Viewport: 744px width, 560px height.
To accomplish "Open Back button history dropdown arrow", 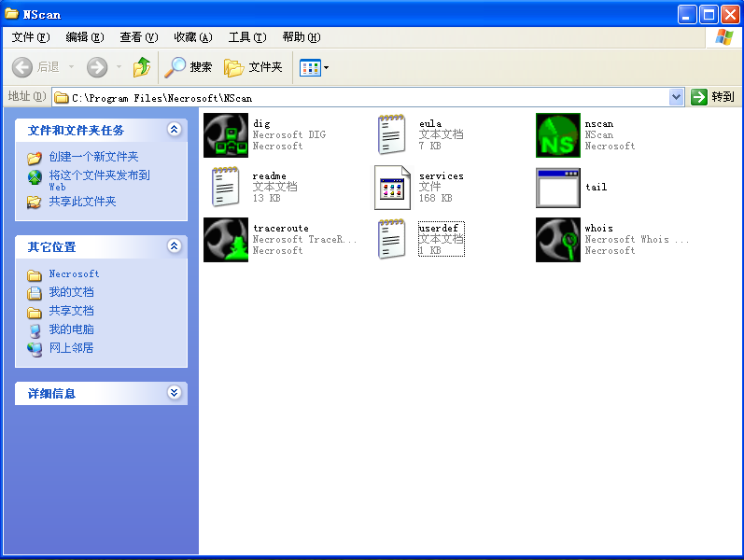I will (72, 67).
